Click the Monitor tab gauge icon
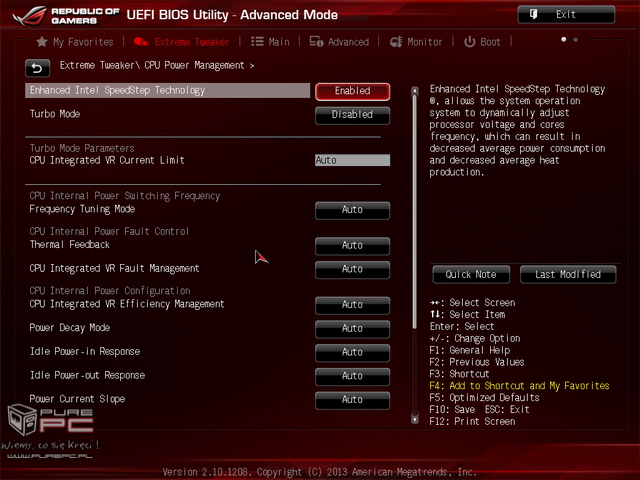640x480 pixels. (x=396, y=42)
